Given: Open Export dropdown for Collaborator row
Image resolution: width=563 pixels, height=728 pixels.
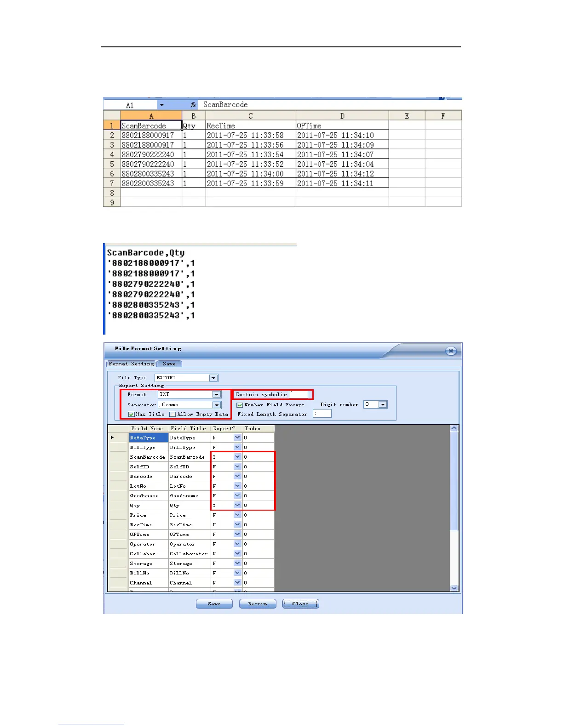Looking at the screenshot, I should [237, 553].
